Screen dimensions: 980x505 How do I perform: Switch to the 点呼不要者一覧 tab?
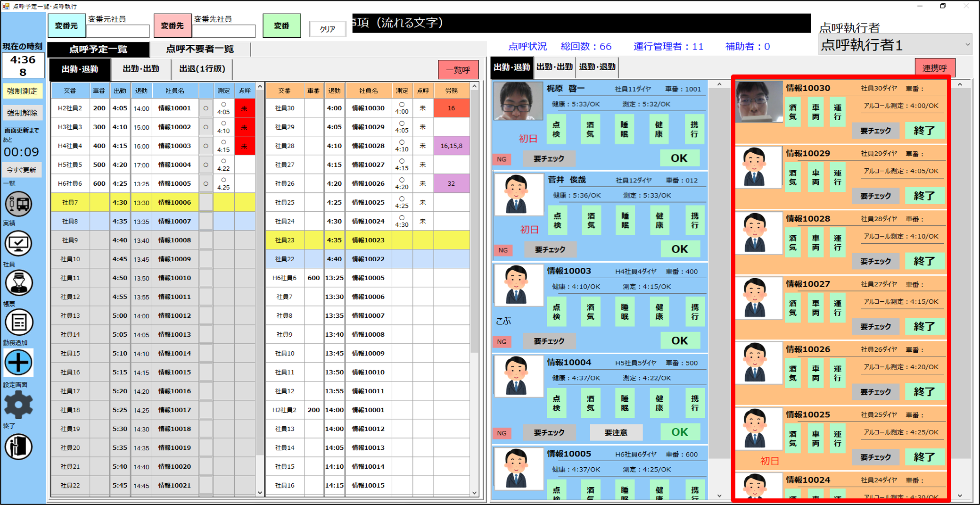pyautogui.click(x=199, y=49)
